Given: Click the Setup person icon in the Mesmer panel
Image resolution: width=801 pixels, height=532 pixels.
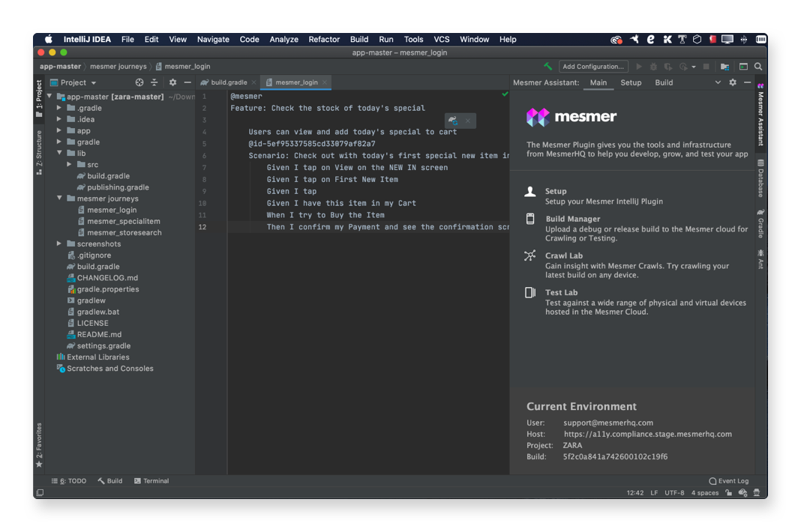Looking at the screenshot, I should [530, 192].
